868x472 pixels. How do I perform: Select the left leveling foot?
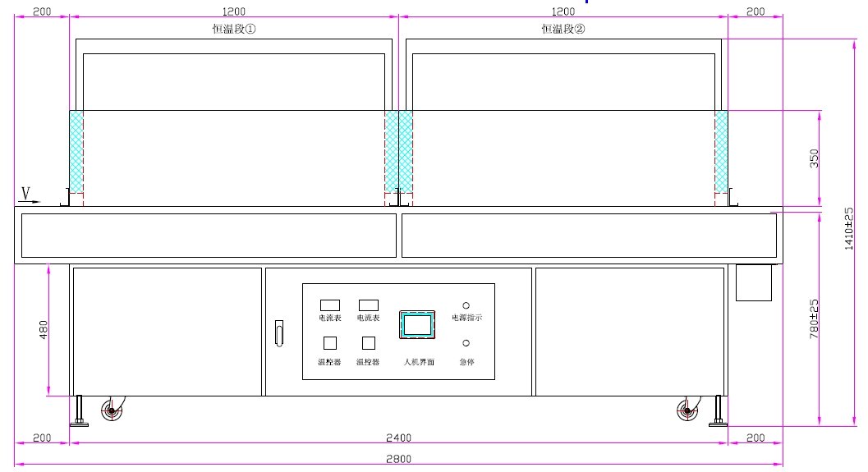click(x=80, y=410)
